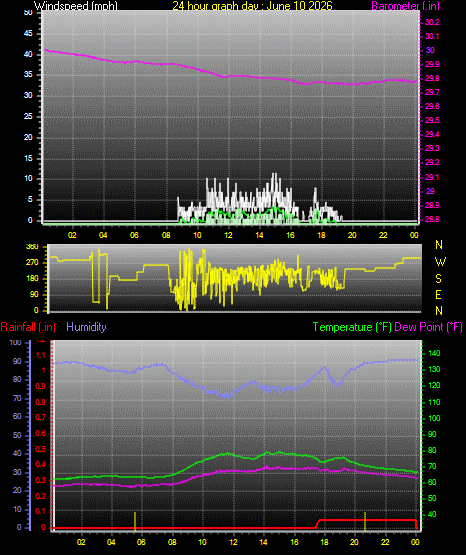Image resolution: width=466 pixels, height=555 pixels.
Task: Click the "28.9" barometer axis value
Action: 432,205
